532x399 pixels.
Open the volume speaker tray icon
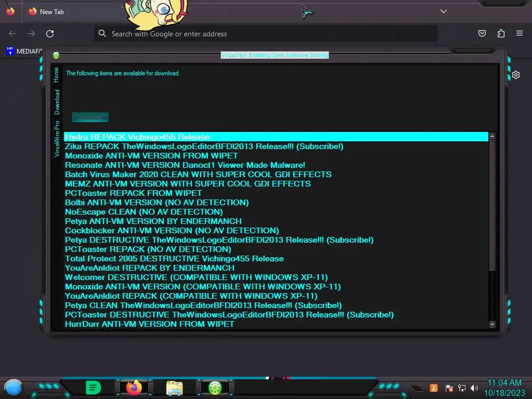point(474,388)
